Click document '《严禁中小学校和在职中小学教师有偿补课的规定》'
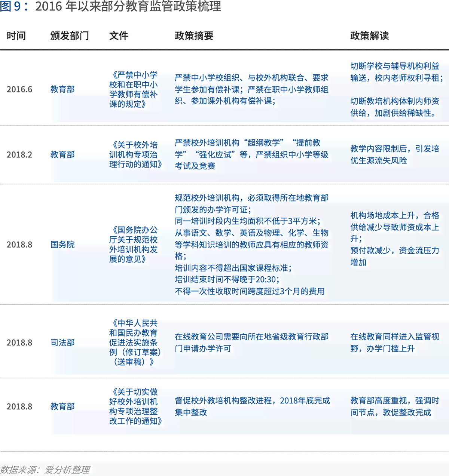Viewport: 449px width, 476px height. tap(134, 89)
